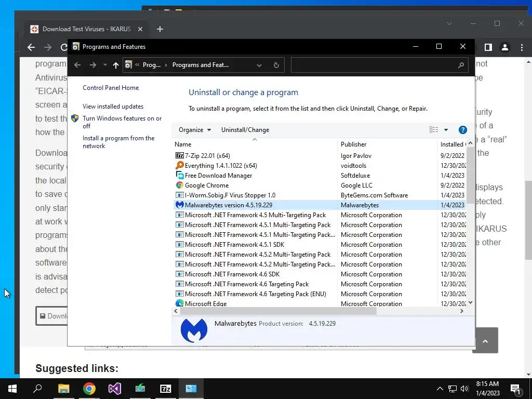Go up one level in Control Panel

(x=116, y=65)
